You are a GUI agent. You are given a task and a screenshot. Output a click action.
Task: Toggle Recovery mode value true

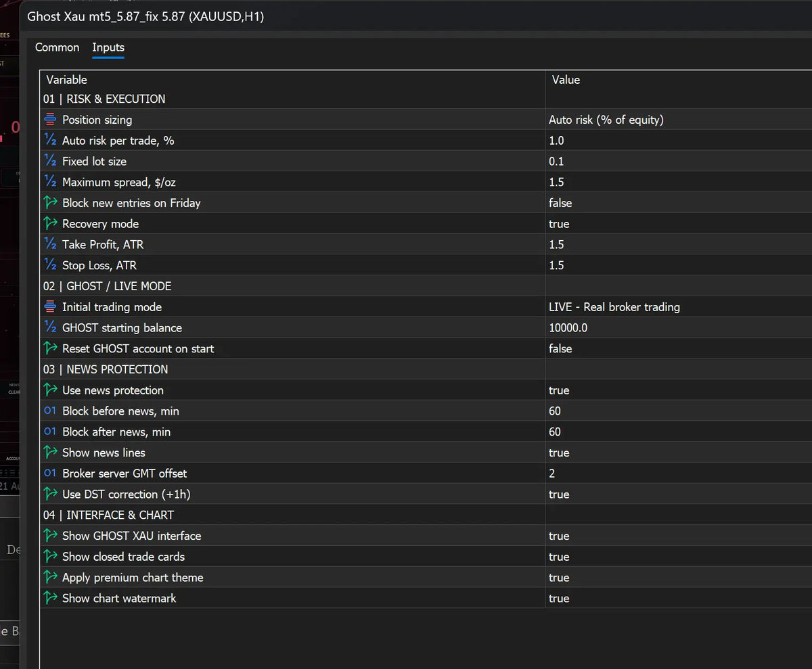(679, 224)
